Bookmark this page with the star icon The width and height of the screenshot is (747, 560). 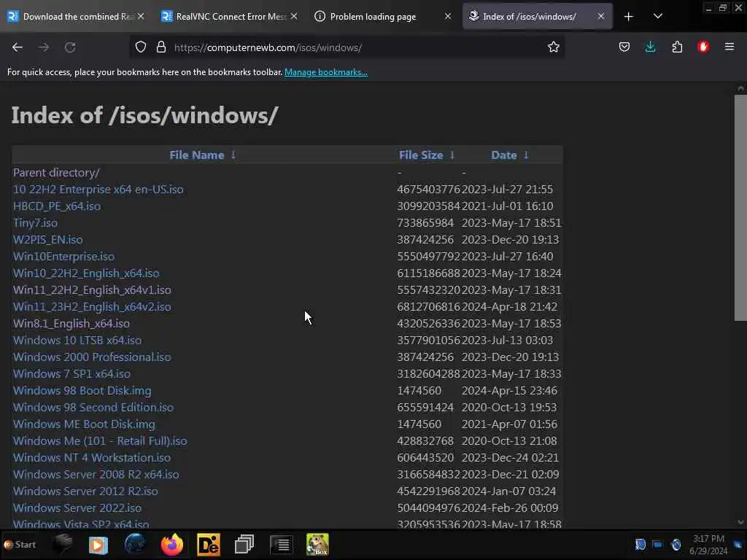(553, 47)
